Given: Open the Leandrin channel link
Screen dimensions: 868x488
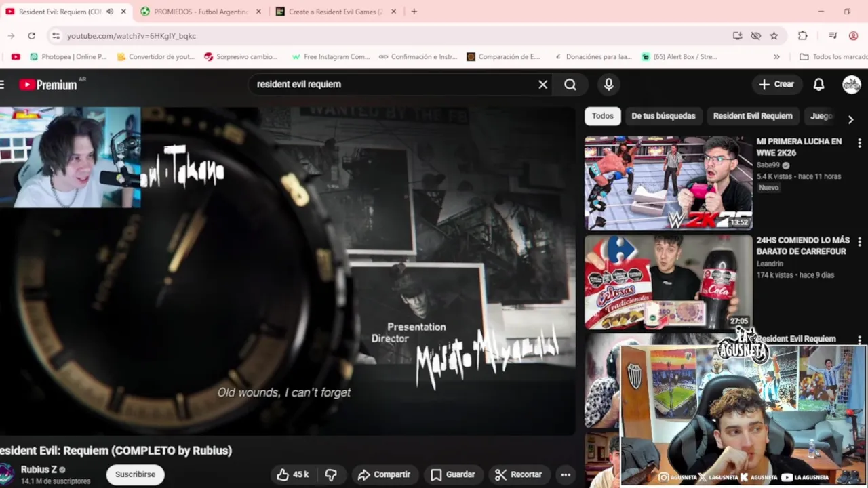Looking at the screenshot, I should 770,264.
